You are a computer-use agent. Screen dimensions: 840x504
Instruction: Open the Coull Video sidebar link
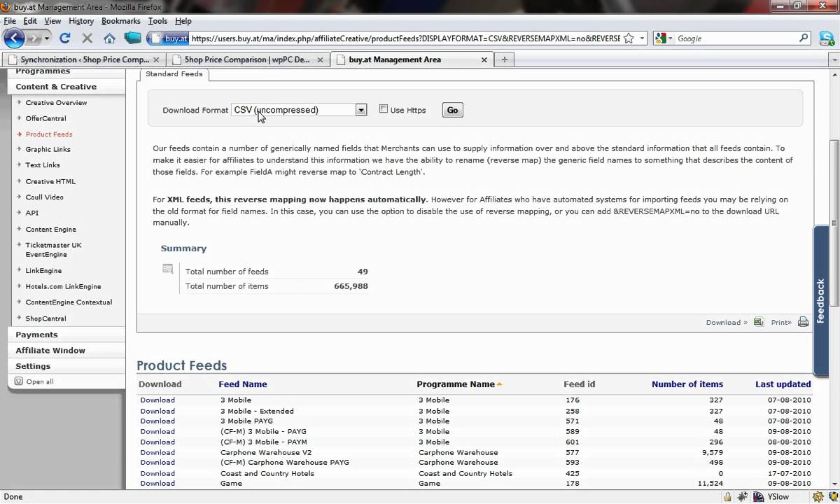(x=44, y=197)
